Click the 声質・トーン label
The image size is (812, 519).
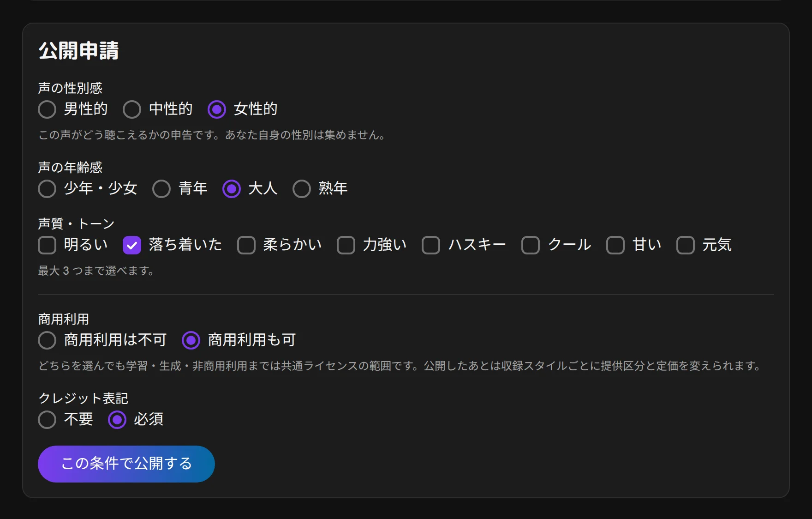[x=76, y=223]
